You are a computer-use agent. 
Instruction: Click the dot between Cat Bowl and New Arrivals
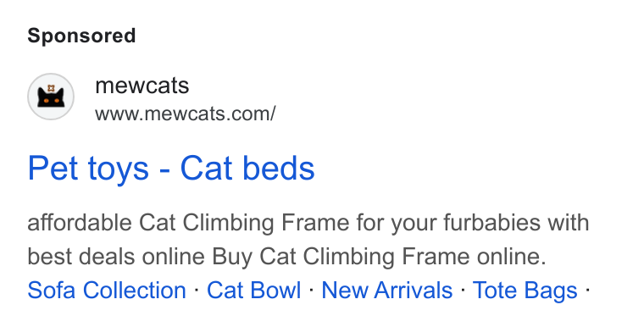click(x=311, y=289)
